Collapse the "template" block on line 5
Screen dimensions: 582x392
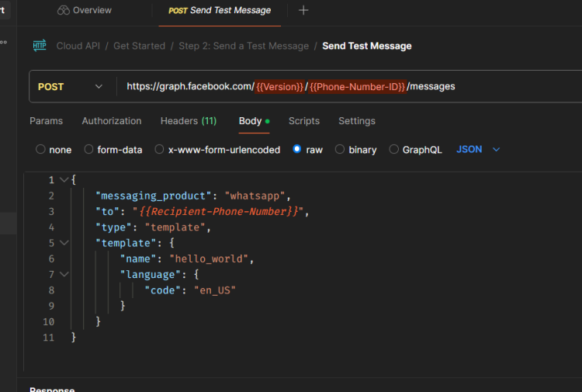coord(64,243)
